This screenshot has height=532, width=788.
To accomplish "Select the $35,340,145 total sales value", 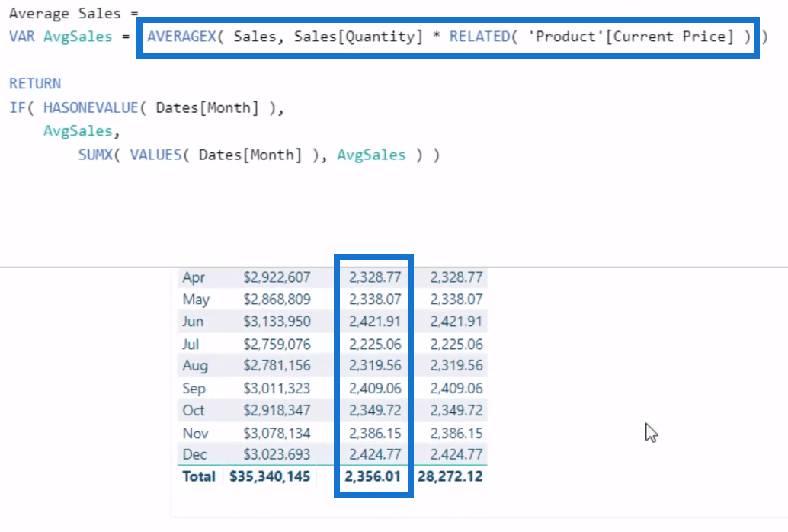I will (x=270, y=476).
